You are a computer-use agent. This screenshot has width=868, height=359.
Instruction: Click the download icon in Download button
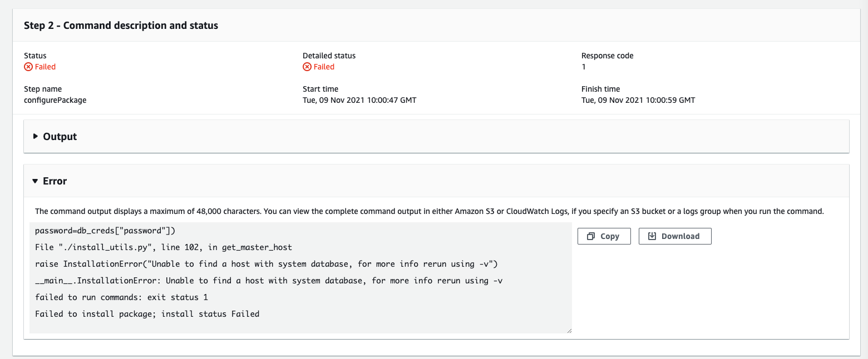(652, 236)
